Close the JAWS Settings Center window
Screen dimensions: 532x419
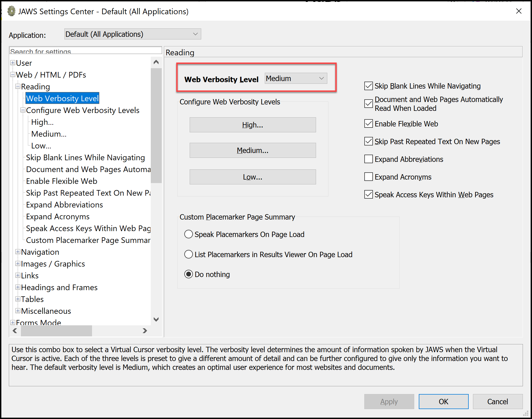(x=519, y=11)
